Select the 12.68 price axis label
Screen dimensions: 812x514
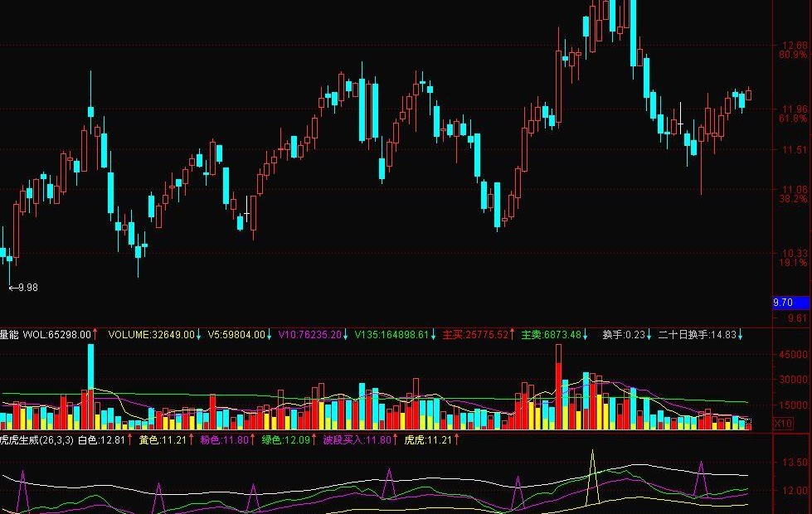coord(795,46)
